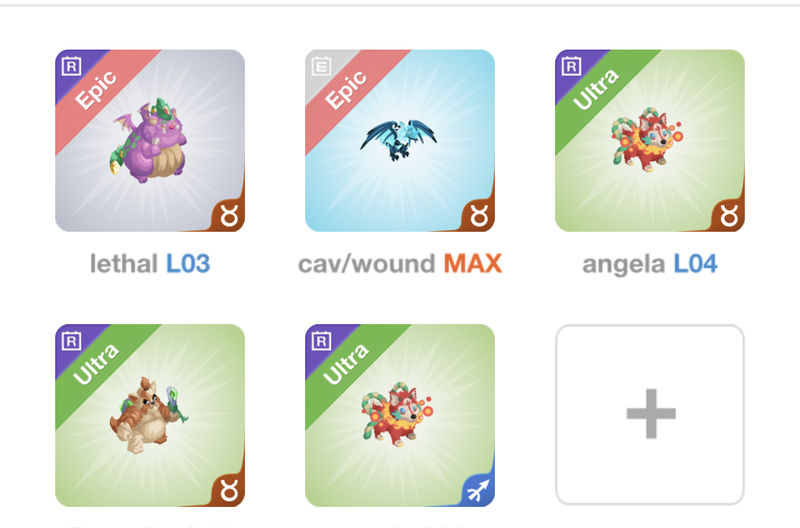Click the Taurus sign on the cav/wound card
The width and height of the screenshot is (800, 528).
tap(479, 216)
